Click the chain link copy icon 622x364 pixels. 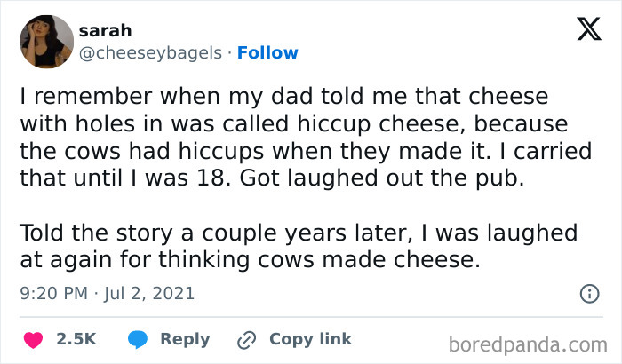point(245,339)
